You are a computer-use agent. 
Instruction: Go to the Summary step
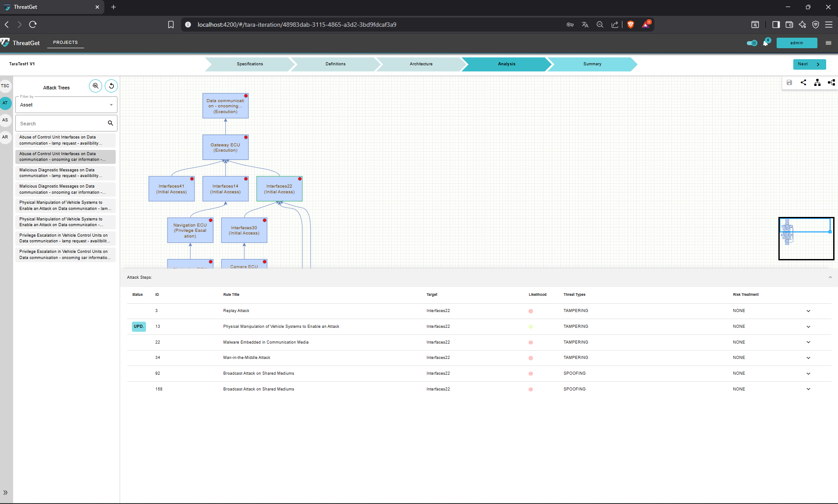592,64
